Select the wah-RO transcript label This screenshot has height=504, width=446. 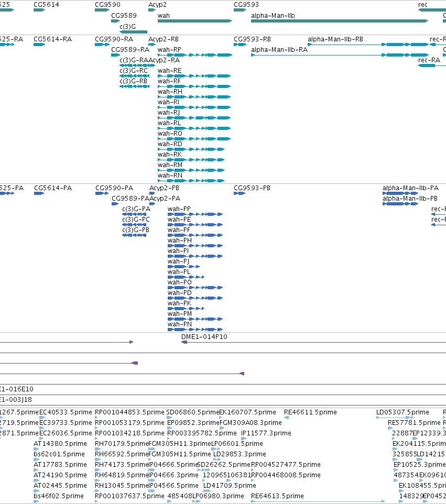170,134
